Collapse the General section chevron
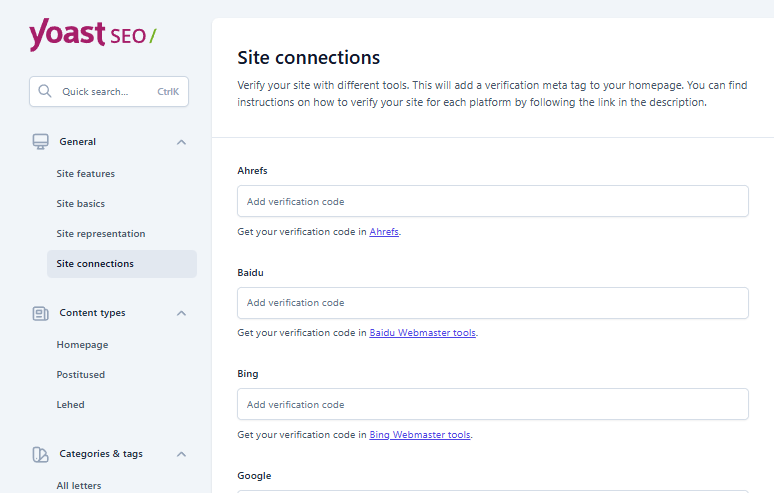 (181, 142)
